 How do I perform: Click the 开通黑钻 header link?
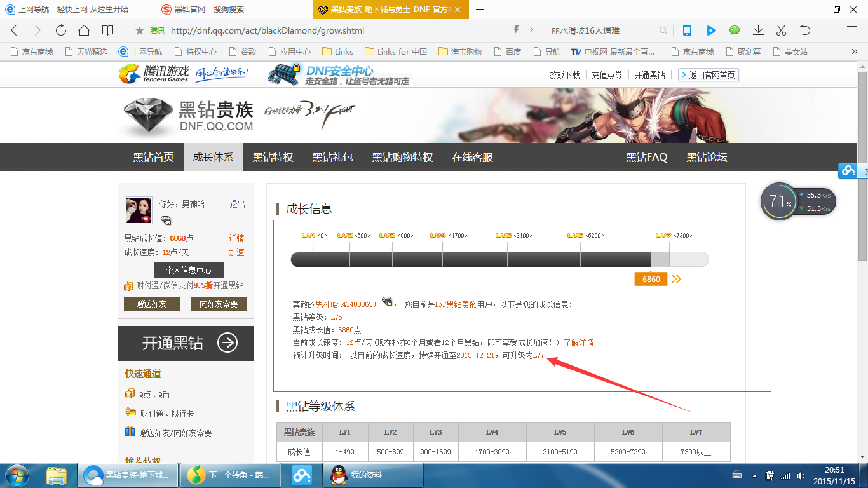point(650,75)
